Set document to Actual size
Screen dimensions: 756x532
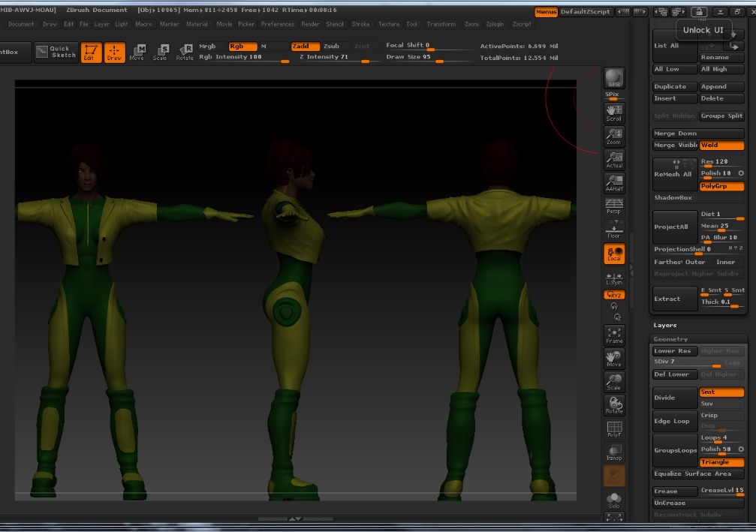click(614, 160)
